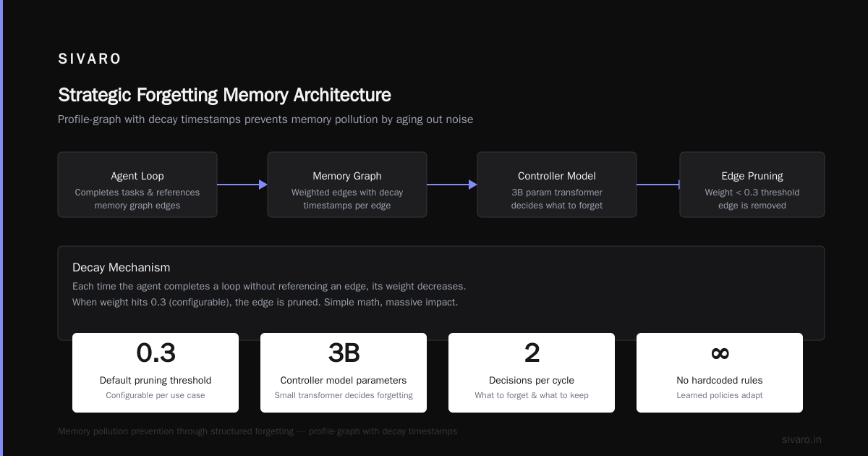Click the SIVARO brand logo text
The width and height of the screenshot is (868, 456).
click(90, 59)
